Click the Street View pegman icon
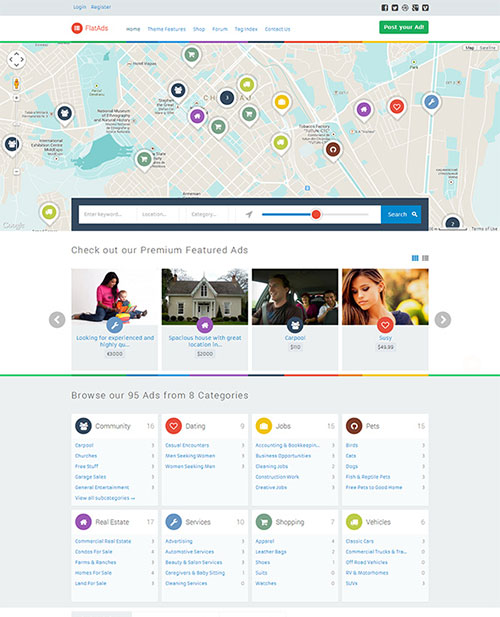500x617 pixels. (x=16, y=83)
